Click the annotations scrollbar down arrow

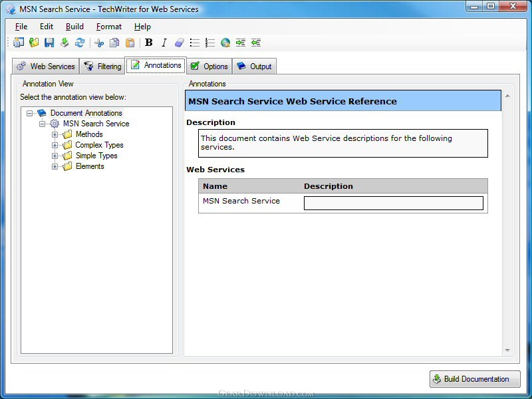point(507,350)
